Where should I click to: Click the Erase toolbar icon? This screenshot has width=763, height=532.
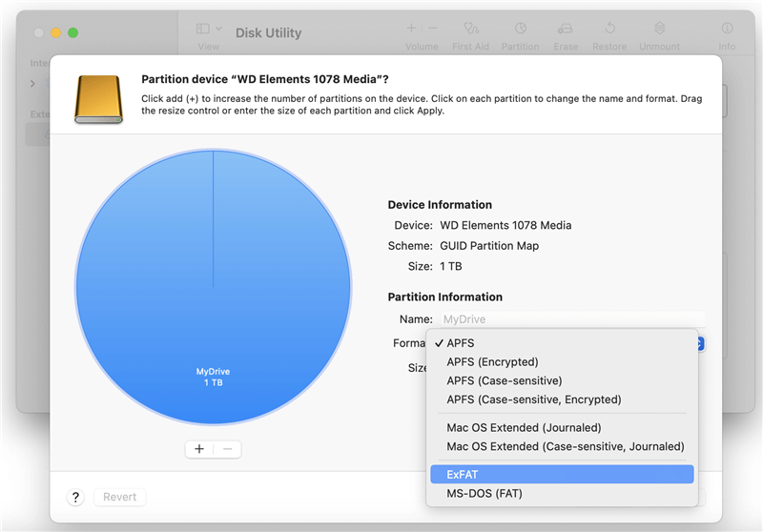pos(566,30)
